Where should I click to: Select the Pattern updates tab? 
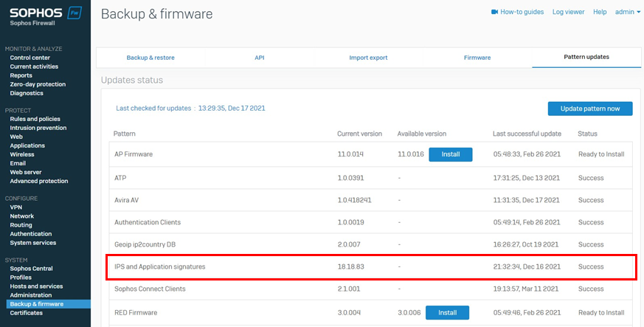(586, 57)
